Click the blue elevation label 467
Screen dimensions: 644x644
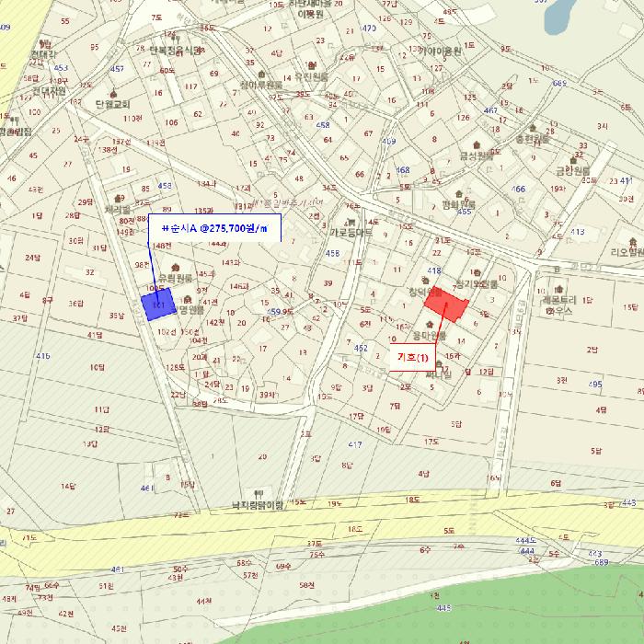pos(490,110)
